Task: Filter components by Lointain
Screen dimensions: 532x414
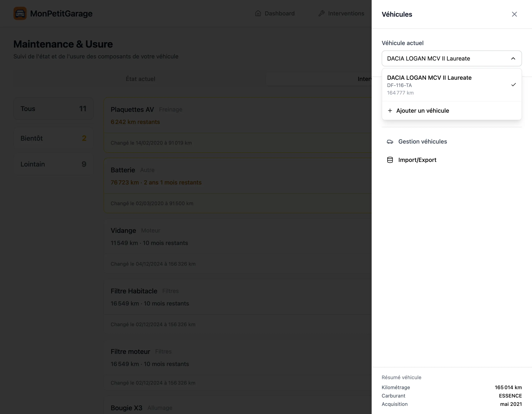Action: (53, 164)
